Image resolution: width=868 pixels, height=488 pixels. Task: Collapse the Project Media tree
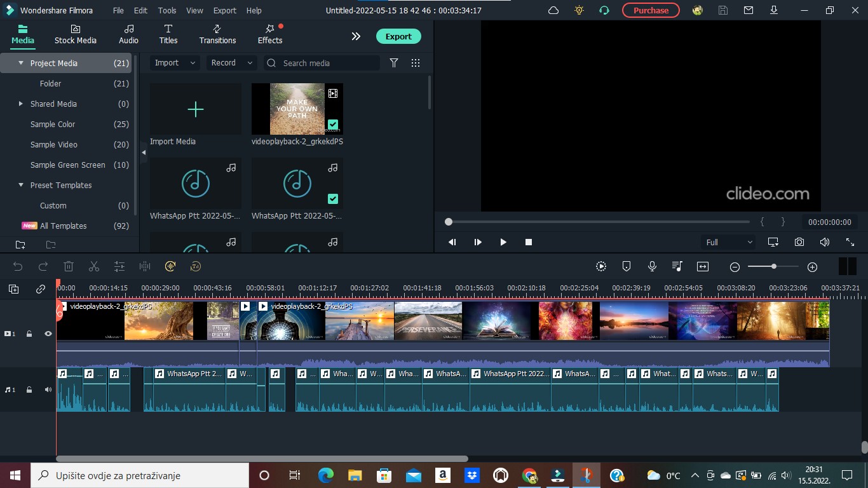(x=21, y=63)
